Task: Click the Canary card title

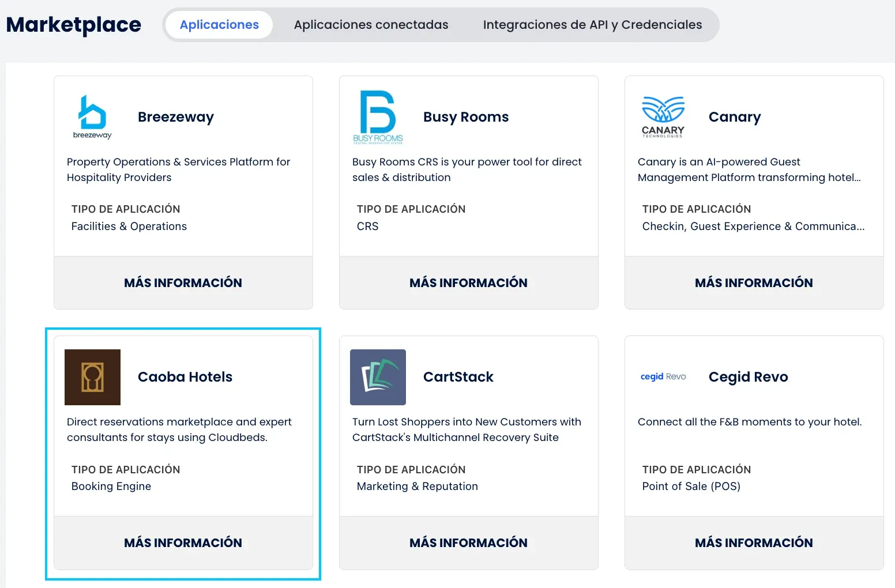Action: [735, 117]
